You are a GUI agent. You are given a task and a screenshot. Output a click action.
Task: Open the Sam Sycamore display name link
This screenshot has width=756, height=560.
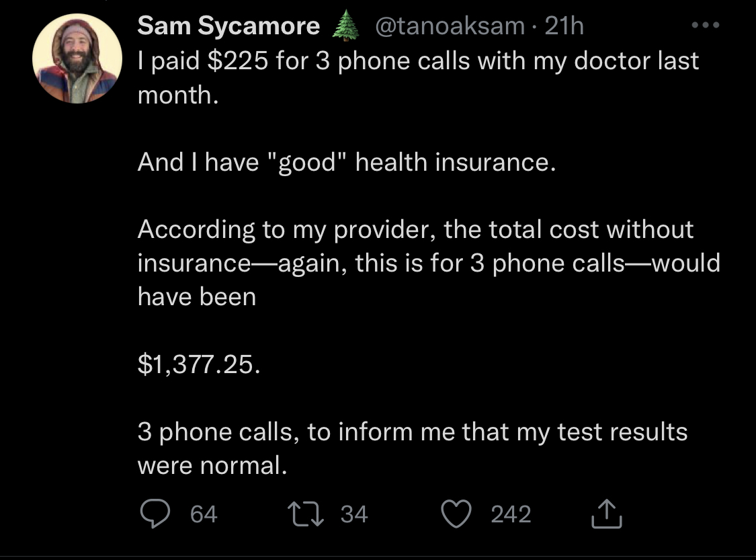point(228,26)
